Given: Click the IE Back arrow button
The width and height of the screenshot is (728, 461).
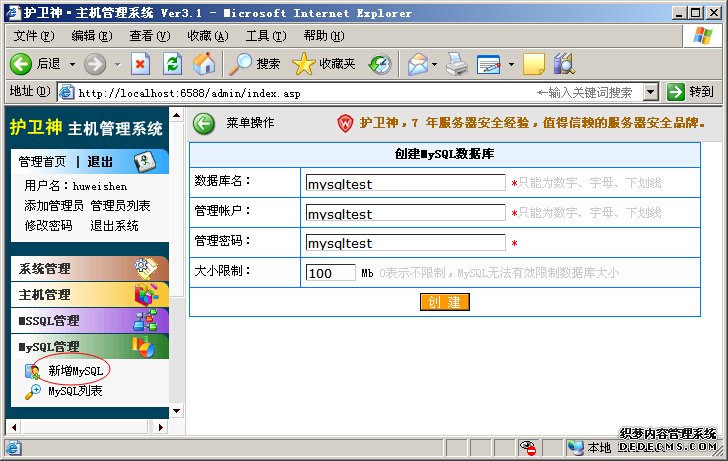Looking at the screenshot, I should click(20, 64).
